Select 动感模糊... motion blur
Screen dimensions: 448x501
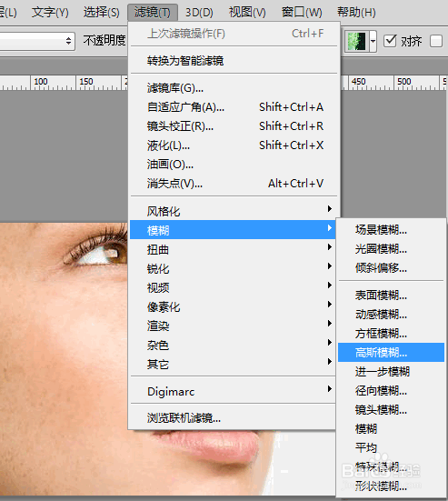point(391,315)
